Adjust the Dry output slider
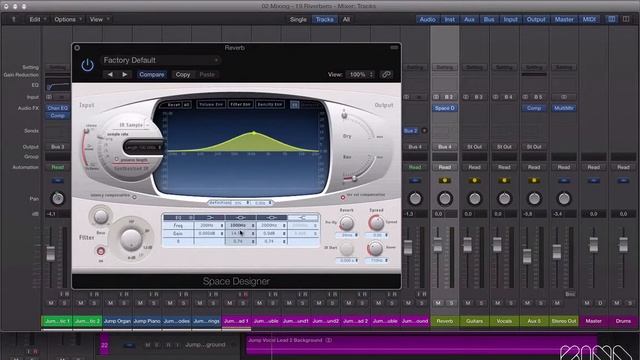 (x=344, y=116)
